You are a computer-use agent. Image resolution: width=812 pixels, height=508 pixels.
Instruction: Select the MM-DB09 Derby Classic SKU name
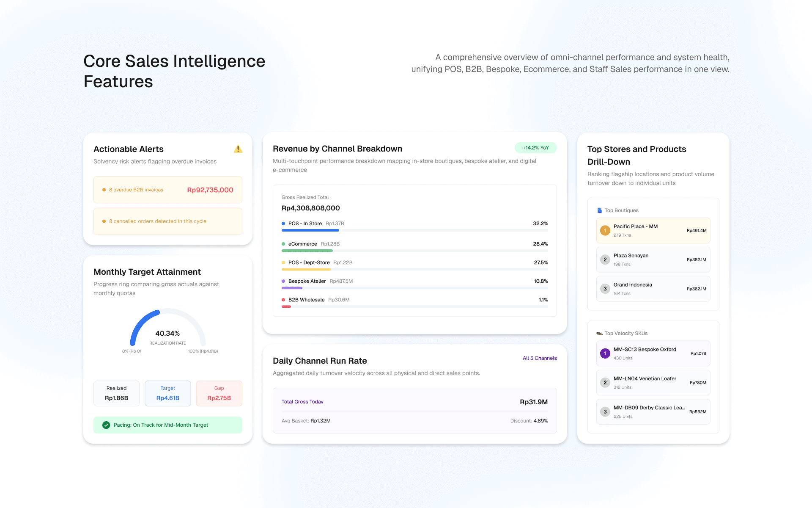[649, 408]
